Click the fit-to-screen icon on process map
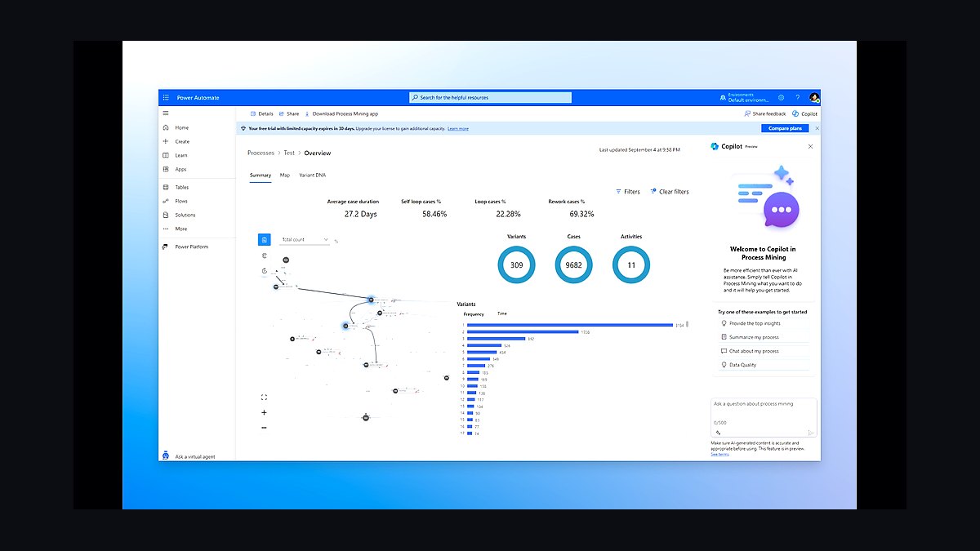 pos(264,398)
